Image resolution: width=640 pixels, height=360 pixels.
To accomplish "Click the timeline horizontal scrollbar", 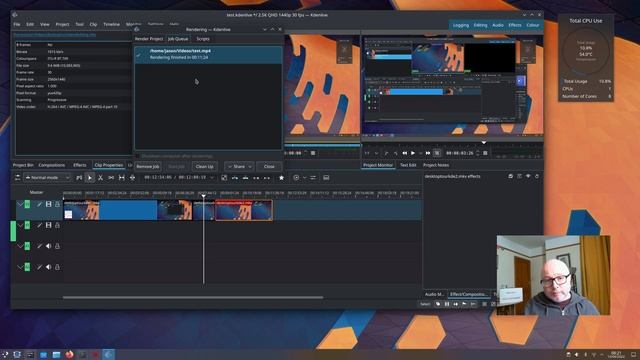I will pyautogui.click(x=193, y=297).
